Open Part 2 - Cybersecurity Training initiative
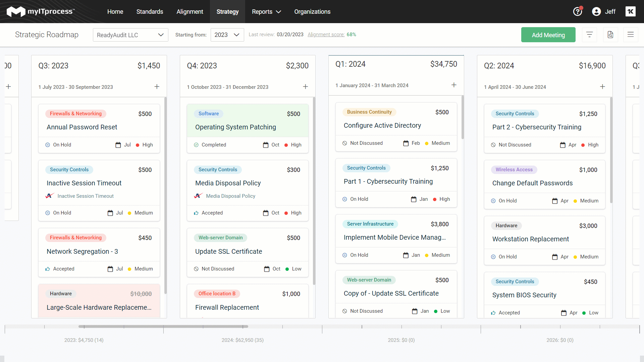The image size is (644, 362). 537,127
